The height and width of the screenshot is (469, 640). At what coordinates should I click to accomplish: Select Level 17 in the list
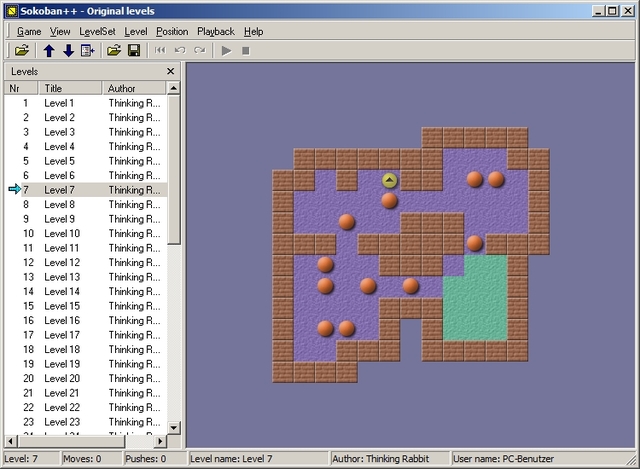click(86, 335)
